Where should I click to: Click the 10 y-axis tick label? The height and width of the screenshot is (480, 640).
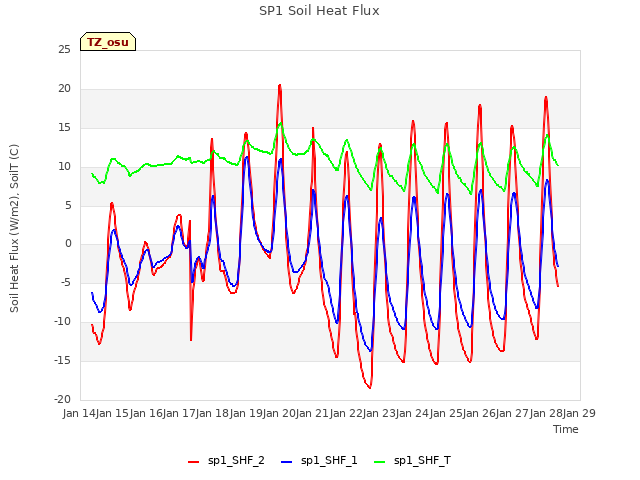click(64, 166)
